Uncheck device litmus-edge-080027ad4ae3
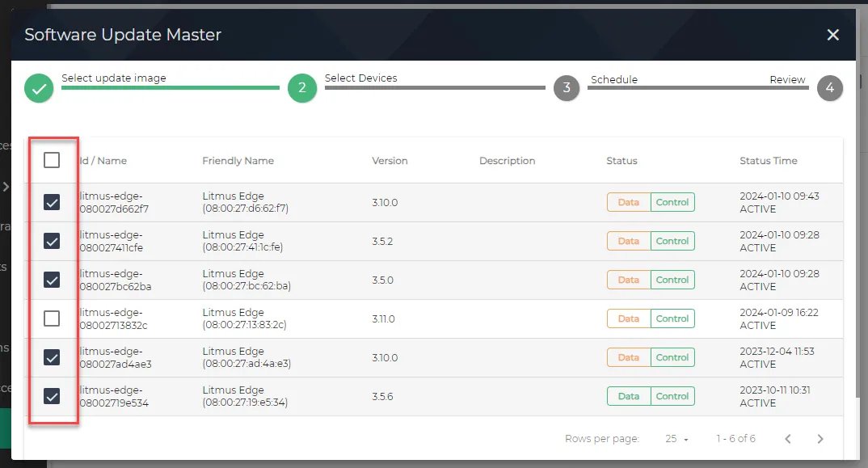The height and width of the screenshot is (468, 868). click(x=52, y=357)
